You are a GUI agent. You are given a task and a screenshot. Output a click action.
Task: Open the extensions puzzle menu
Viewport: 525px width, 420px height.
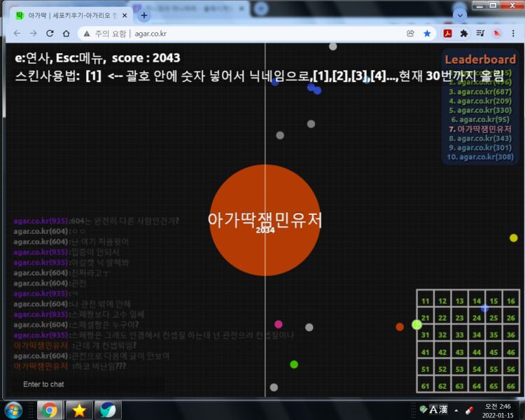click(463, 34)
